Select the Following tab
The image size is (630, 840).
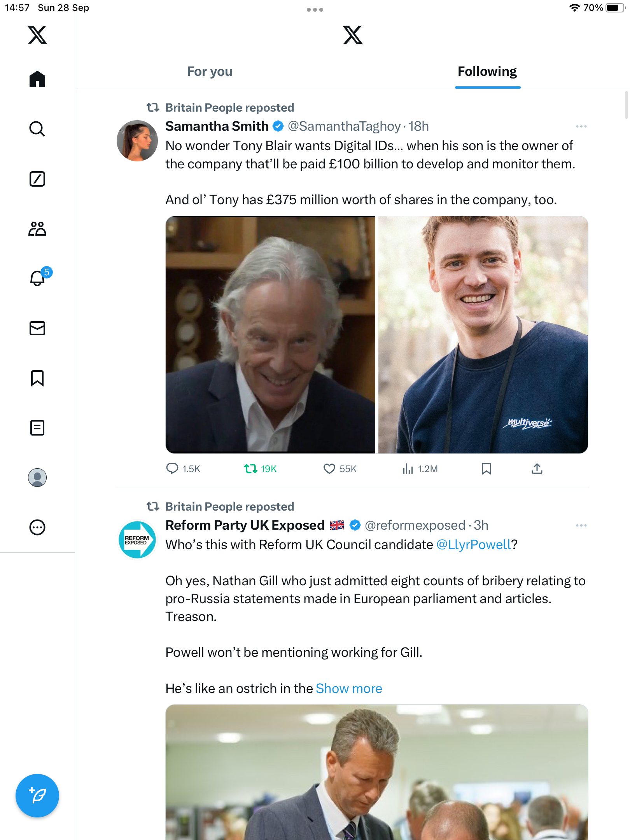487,72
